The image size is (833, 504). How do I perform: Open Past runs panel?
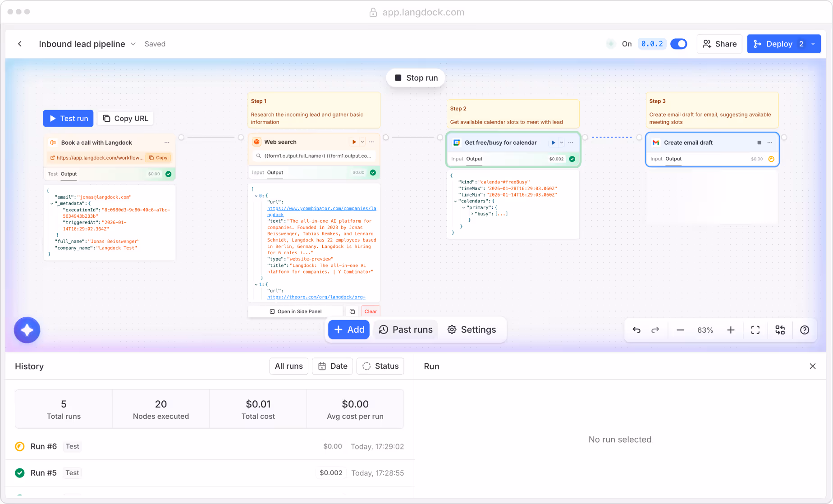[x=406, y=330]
